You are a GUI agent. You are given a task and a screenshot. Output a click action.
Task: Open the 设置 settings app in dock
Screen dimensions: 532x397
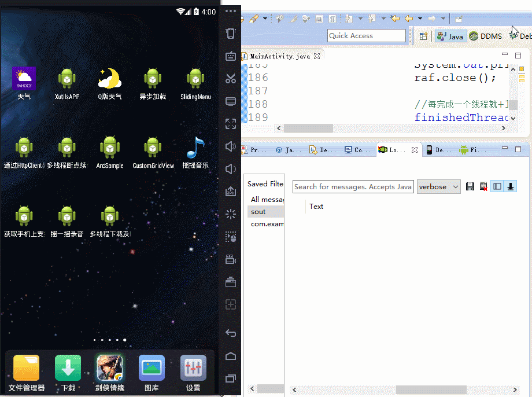(x=193, y=373)
